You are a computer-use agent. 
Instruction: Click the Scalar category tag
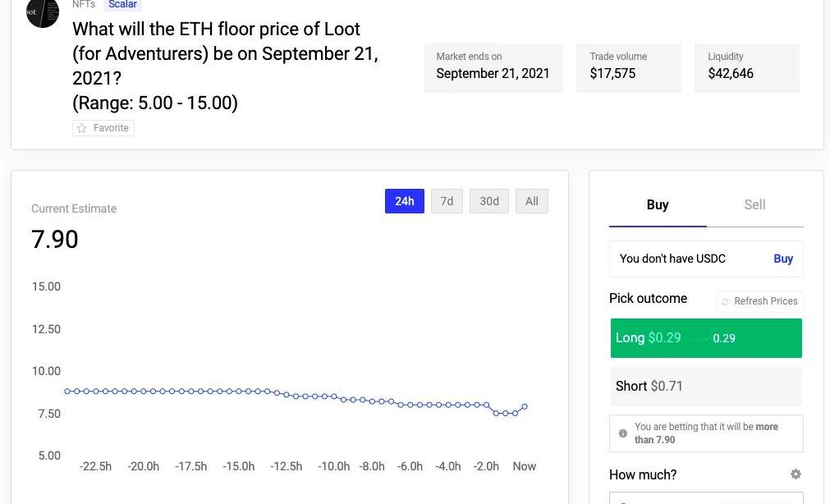[x=122, y=5]
